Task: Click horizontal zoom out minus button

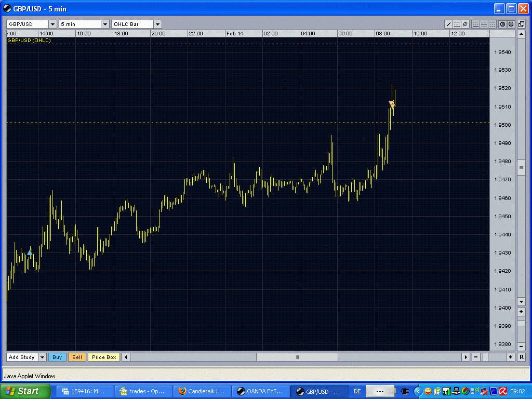Action: (x=476, y=357)
